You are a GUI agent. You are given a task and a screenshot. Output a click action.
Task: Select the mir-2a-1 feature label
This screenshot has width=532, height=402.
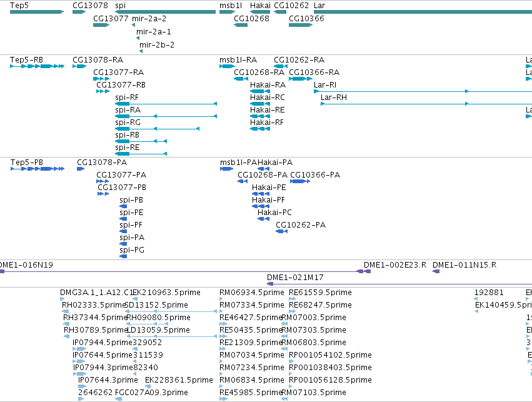coord(153,31)
